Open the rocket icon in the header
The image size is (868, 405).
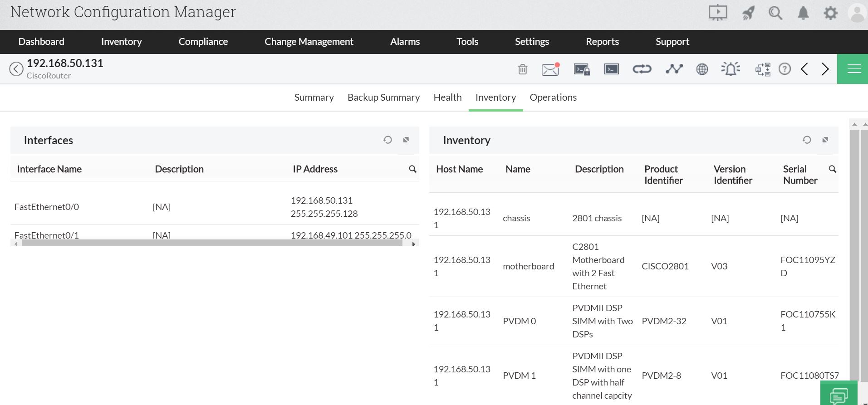pos(748,13)
